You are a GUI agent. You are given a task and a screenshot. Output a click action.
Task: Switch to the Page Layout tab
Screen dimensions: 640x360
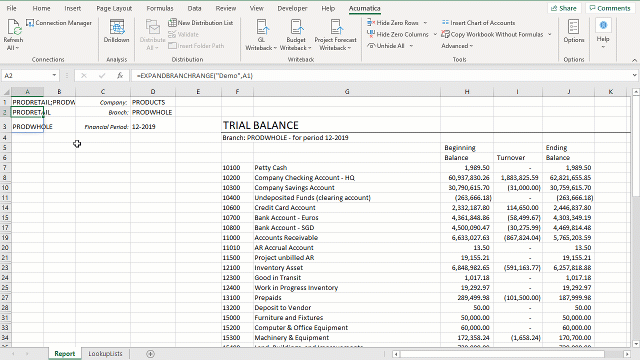click(x=114, y=8)
